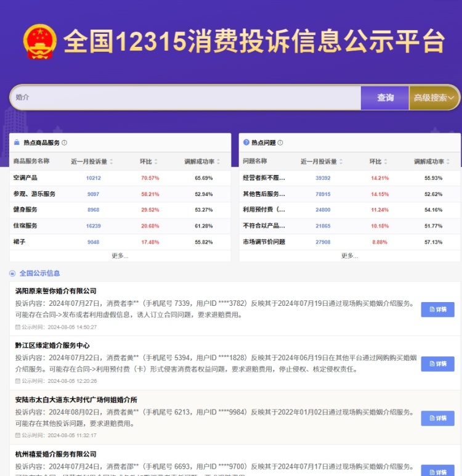Click the 热点问题 question mark icon
Screen dimensions: 462x476
(x=246, y=142)
